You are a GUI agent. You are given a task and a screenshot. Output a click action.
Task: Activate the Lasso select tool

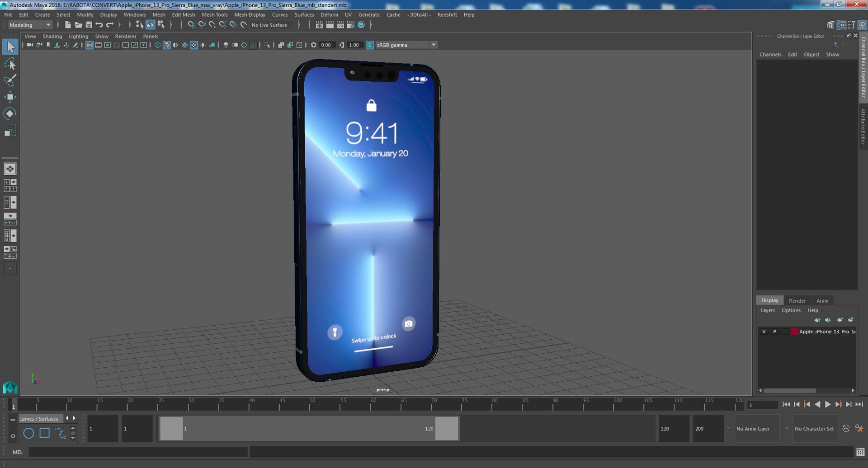click(x=10, y=64)
